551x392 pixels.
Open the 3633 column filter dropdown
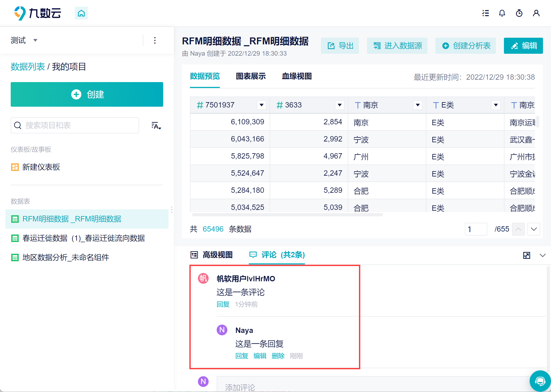340,105
